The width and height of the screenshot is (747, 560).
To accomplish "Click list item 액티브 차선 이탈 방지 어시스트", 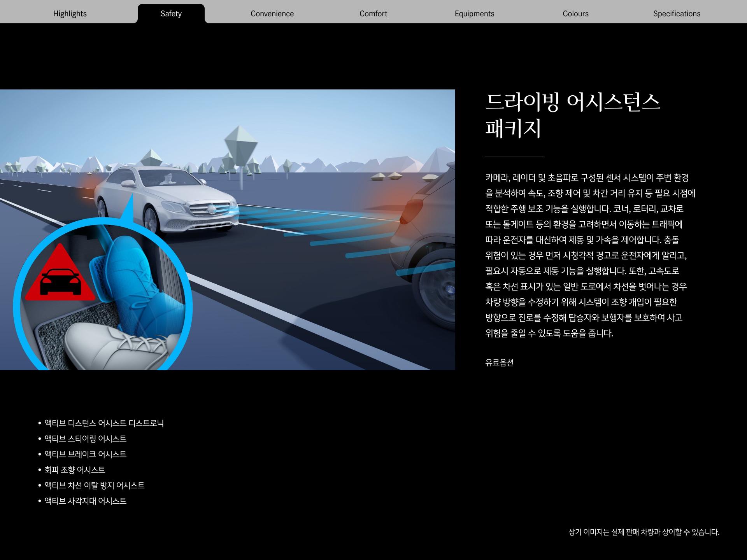I will point(95,485).
